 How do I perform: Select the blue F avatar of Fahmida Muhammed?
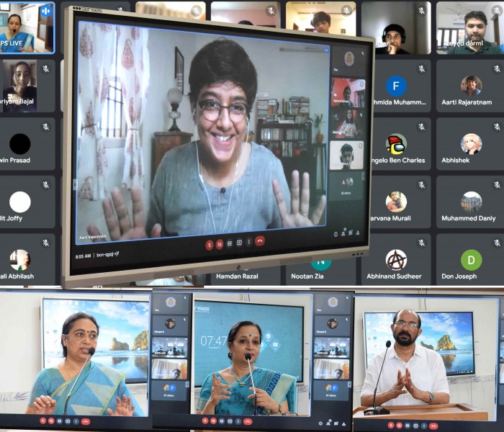[396, 86]
